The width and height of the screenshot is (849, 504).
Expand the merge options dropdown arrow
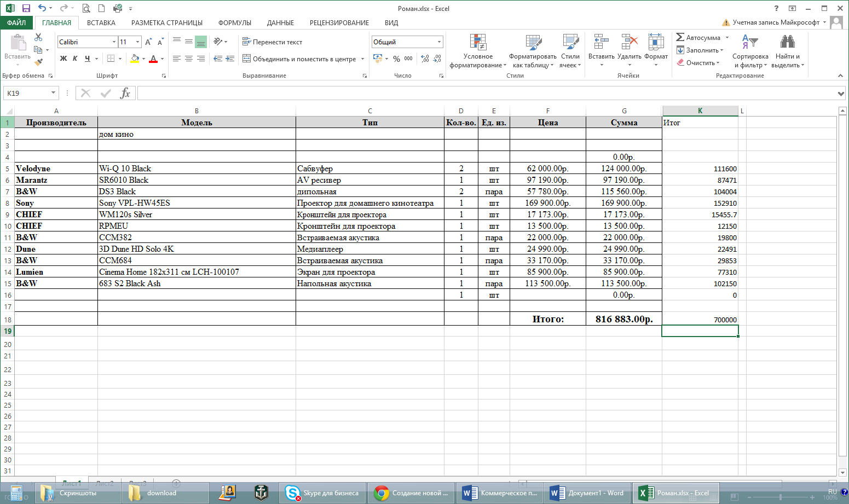[x=363, y=59]
